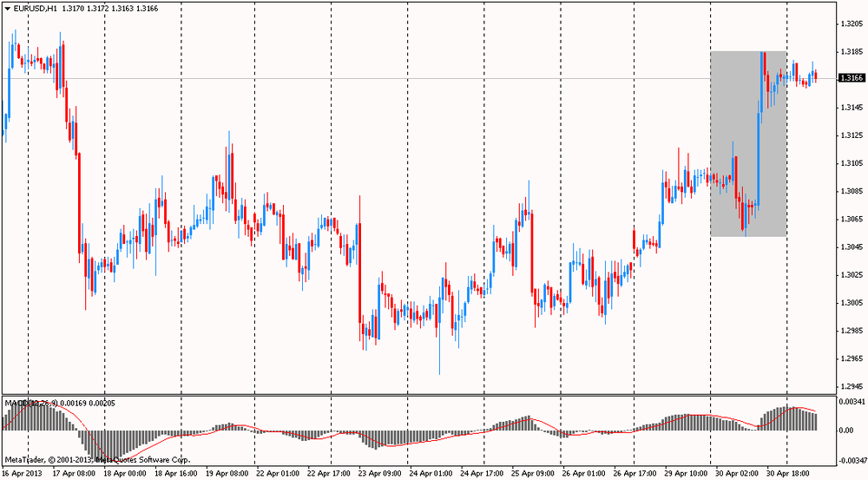
Task: Click the current price label 1.3166
Action: [x=852, y=78]
